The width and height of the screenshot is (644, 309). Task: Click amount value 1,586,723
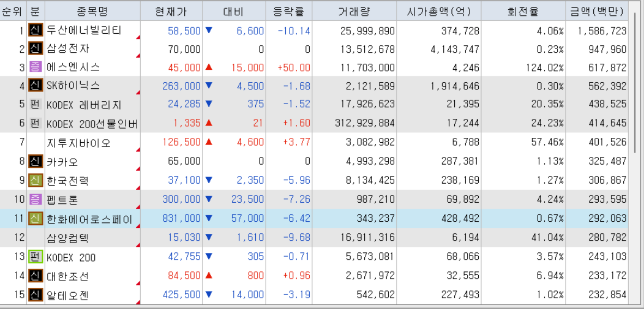pyautogui.click(x=601, y=31)
